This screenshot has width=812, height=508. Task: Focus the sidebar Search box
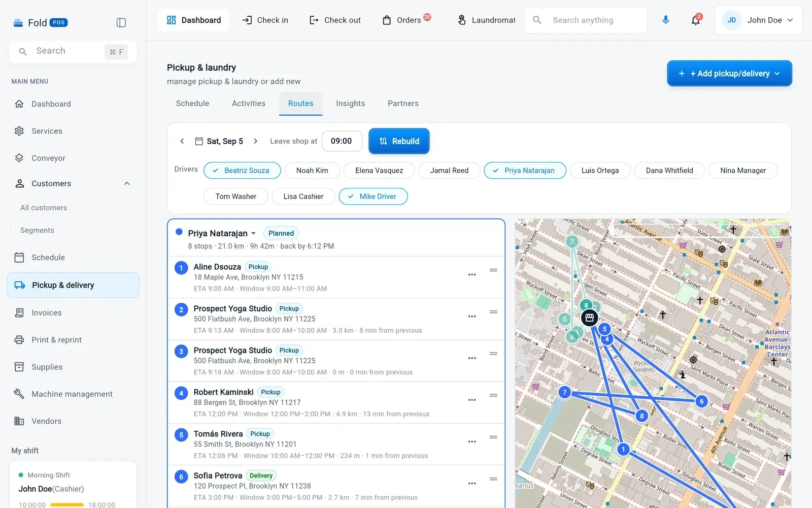click(73, 51)
